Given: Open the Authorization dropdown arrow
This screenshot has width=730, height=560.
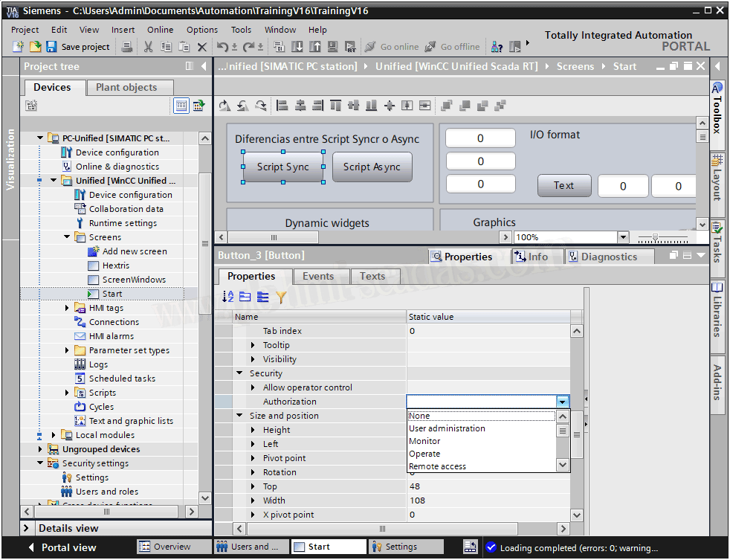Looking at the screenshot, I should point(563,402).
